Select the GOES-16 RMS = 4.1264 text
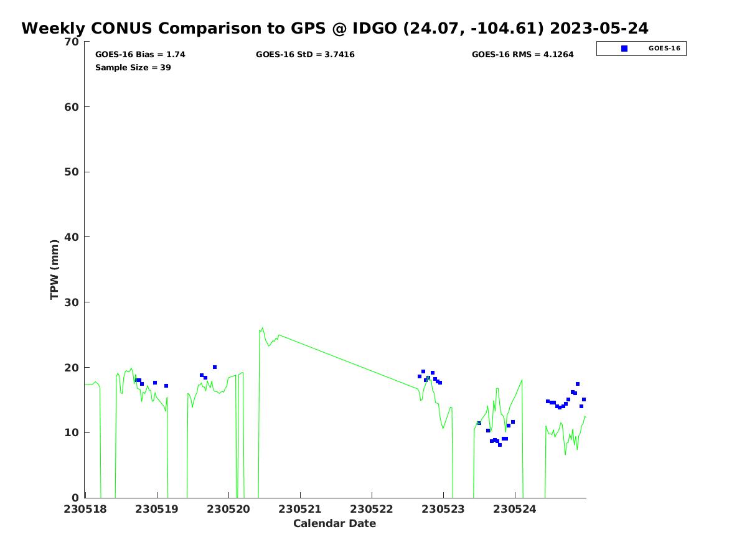747x560 pixels. (522, 55)
